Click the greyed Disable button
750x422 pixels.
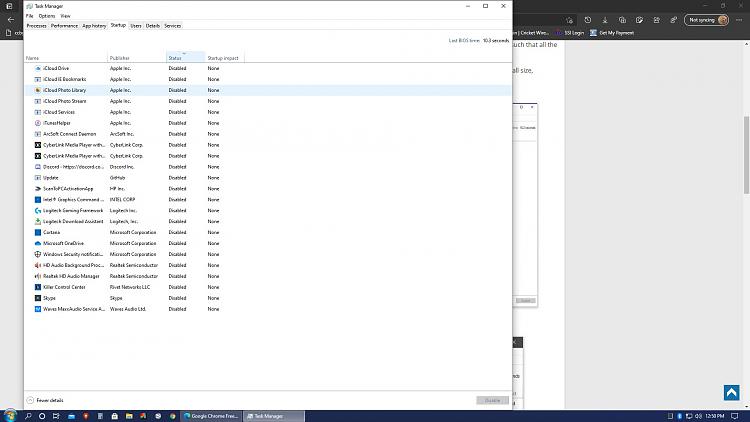[x=493, y=400]
